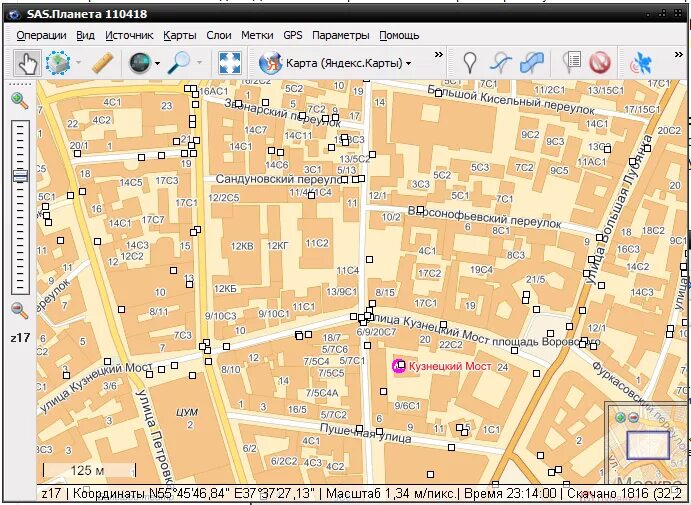
Task: Click the 12КВ building label
Action: click(242, 246)
